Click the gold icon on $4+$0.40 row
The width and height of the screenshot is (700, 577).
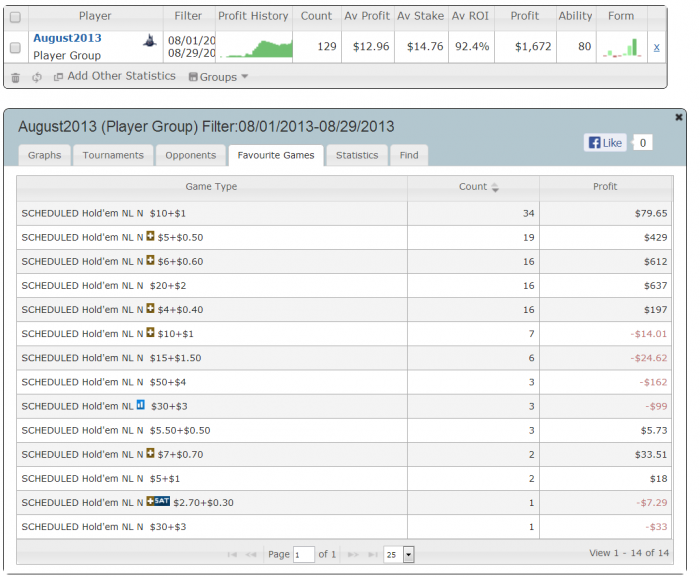coord(150,308)
